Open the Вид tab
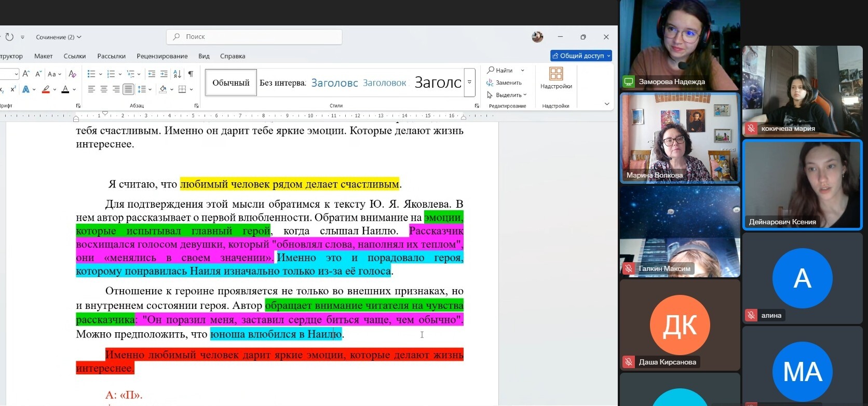Viewport: 868px width, 406px height. click(x=204, y=56)
